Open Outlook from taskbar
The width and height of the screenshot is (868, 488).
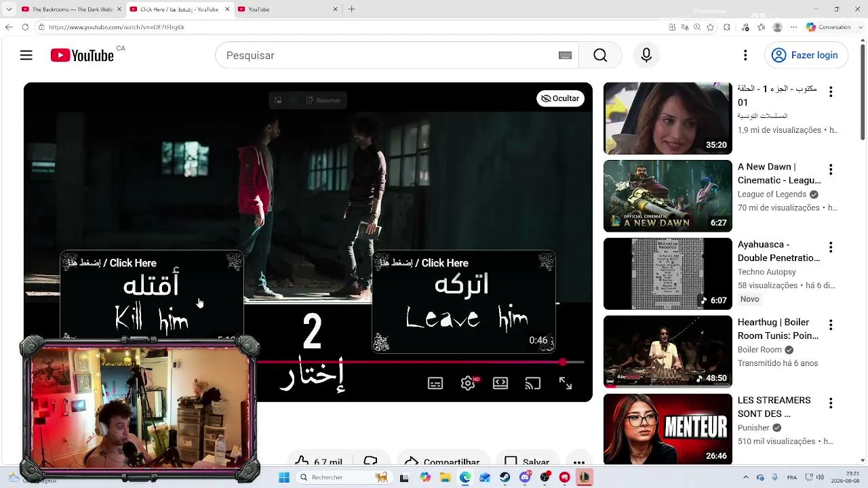point(485,477)
